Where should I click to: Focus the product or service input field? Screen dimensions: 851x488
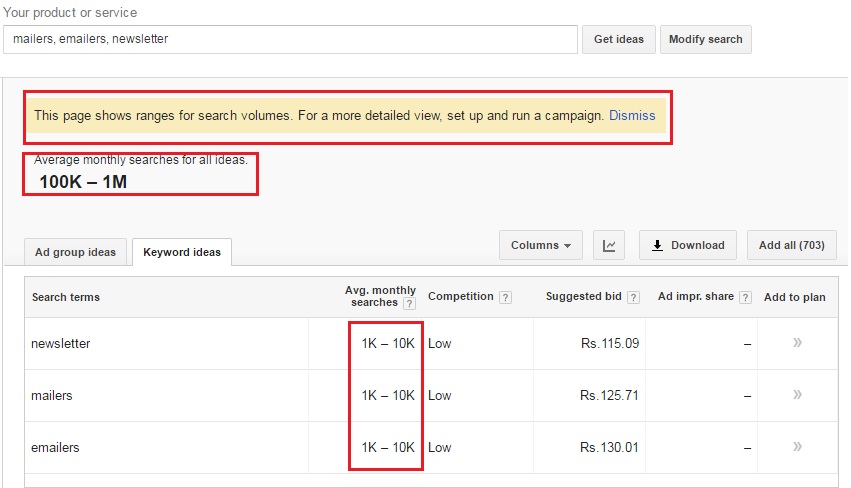click(290, 39)
